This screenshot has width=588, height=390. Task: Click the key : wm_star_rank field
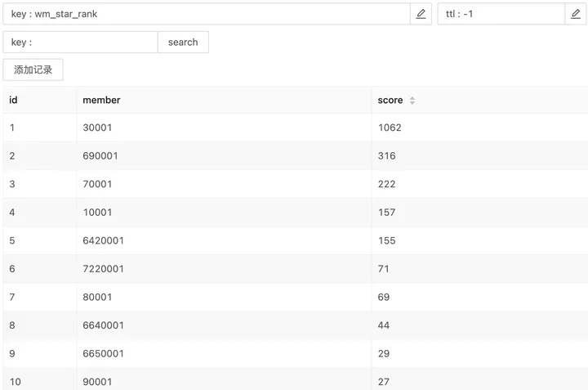tap(207, 14)
